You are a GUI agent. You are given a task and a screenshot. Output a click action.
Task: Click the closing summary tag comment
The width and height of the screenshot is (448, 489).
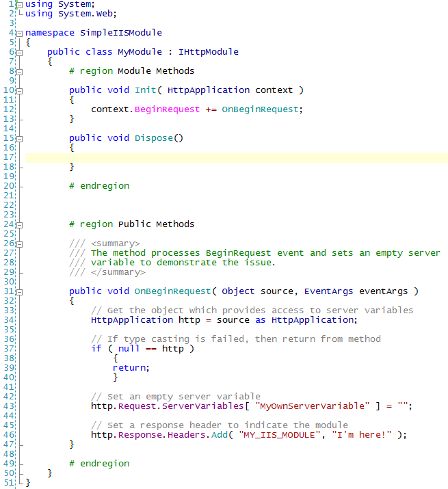[x=107, y=272]
